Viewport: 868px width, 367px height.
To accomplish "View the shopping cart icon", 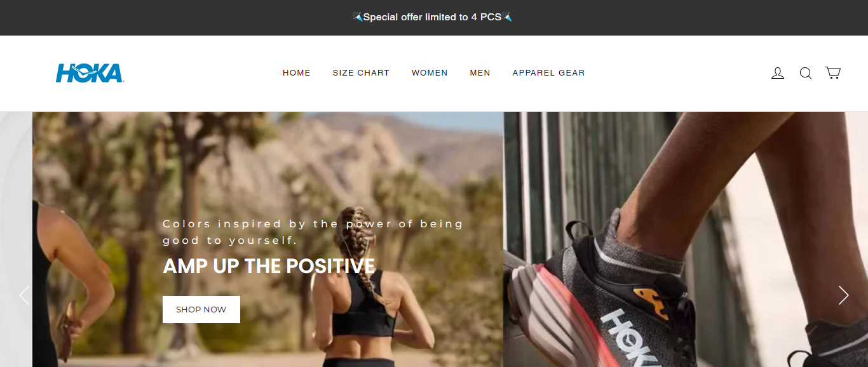I will pos(833,73).
